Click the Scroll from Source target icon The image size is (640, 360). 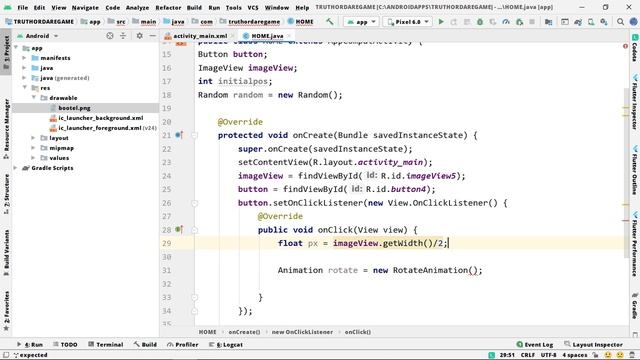click(110, 36)
